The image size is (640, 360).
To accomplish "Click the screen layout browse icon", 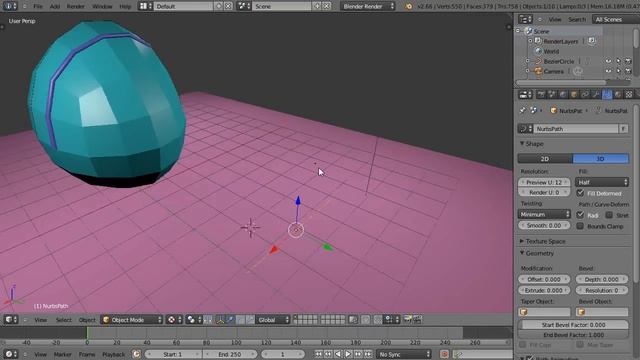I will (x=145, y=6).
